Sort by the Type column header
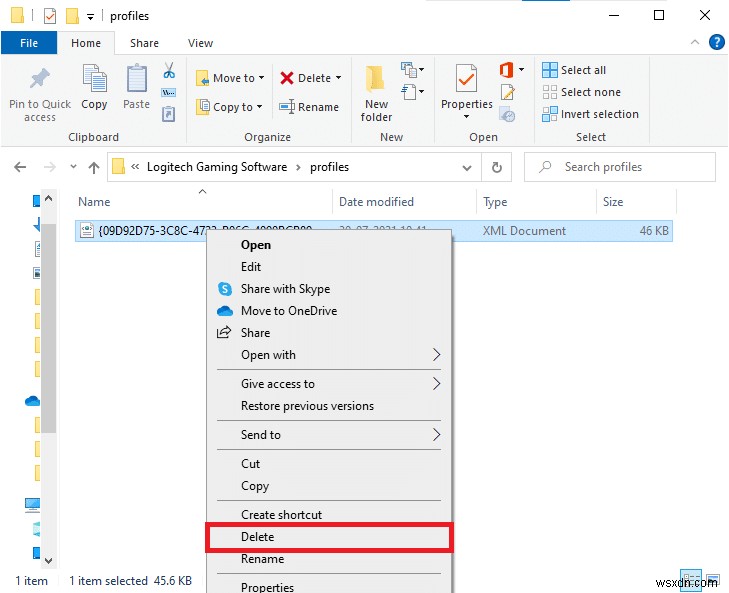 (536, 202)
